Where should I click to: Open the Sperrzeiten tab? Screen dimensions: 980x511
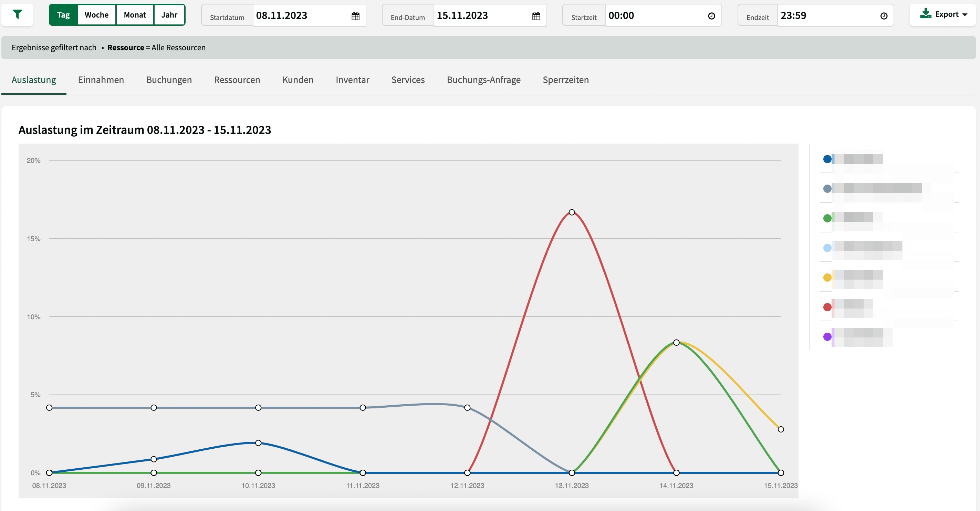point(566,80)
